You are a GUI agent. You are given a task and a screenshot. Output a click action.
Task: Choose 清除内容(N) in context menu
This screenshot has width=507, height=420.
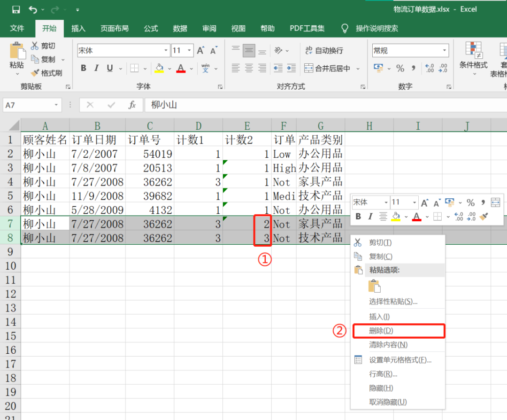pyautogui.click(x=398, y=345)
